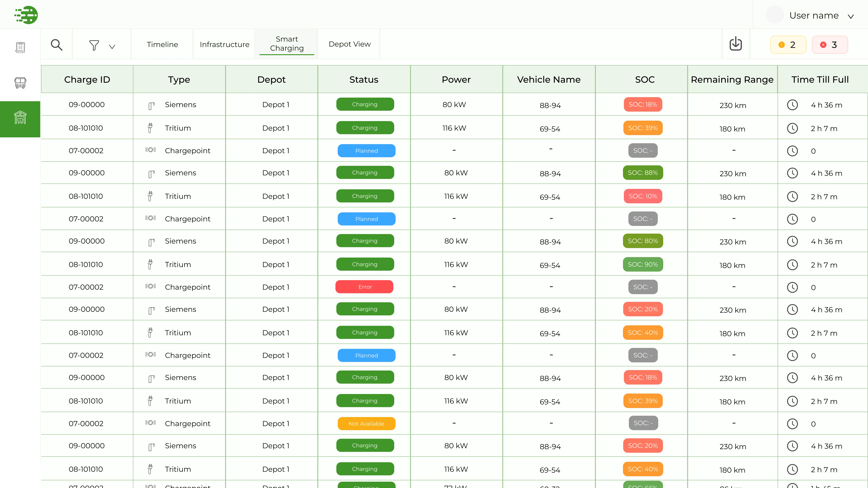Image resolution: width=868 pixels, height=488 pixels.
Task: Show the 3 errors badge
Action: pyautogui.click(x=830, y=45)
